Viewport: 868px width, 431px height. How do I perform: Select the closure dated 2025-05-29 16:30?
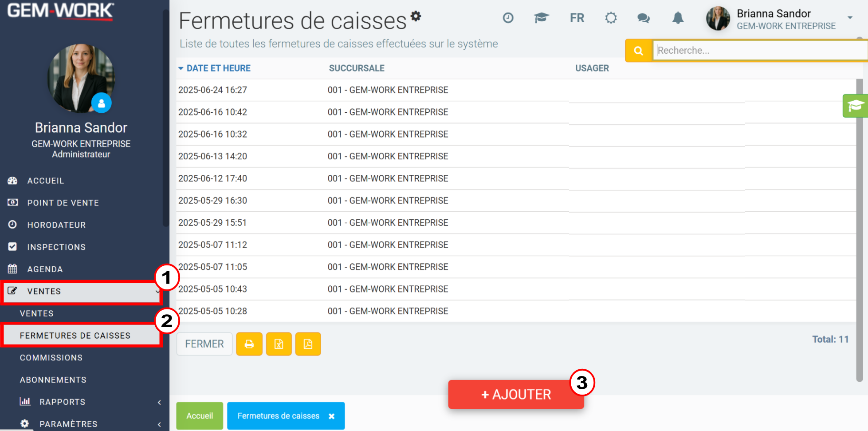pyautogui.click(x=516, y=201)
